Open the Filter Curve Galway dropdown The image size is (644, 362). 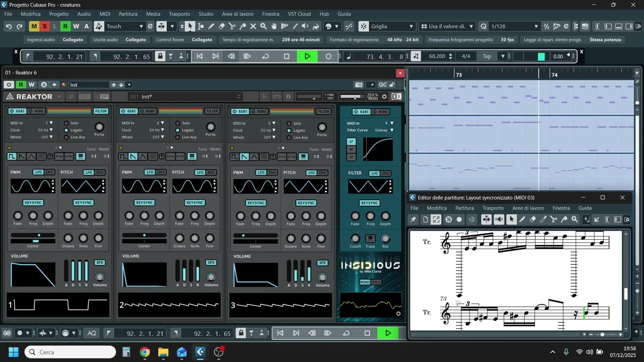384,130
